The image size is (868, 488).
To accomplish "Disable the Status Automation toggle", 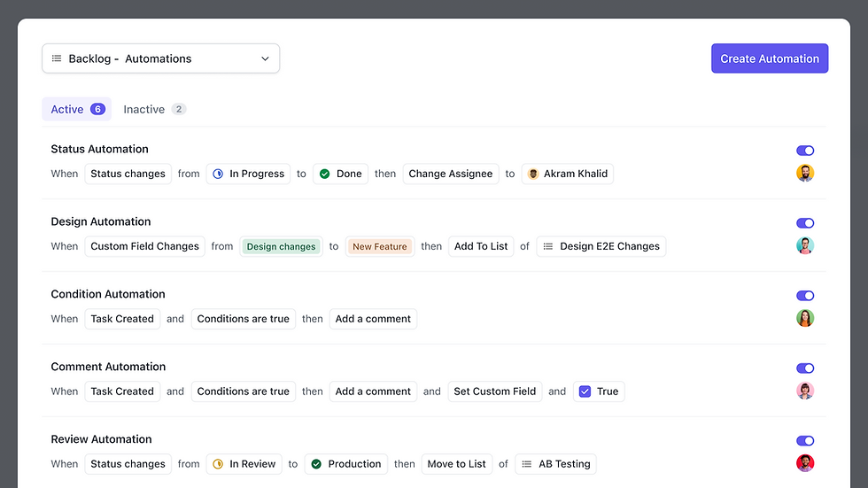I will click(804, 151).
